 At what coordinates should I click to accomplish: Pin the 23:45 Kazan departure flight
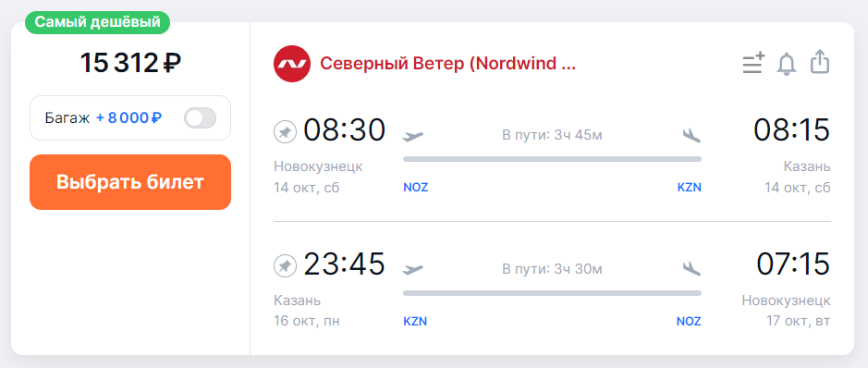point(285,266)
